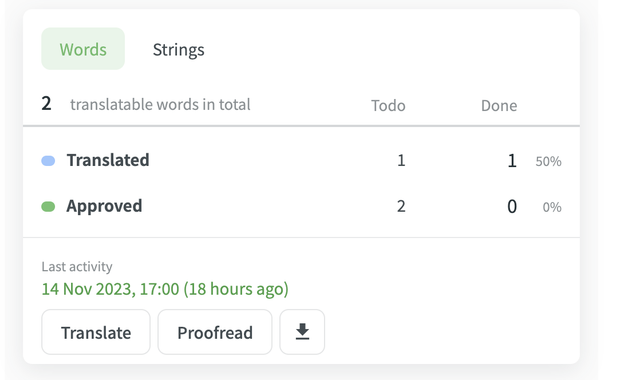The image size is (640, 380).
Task: Click the Done column header
Action: coord(499,106)
